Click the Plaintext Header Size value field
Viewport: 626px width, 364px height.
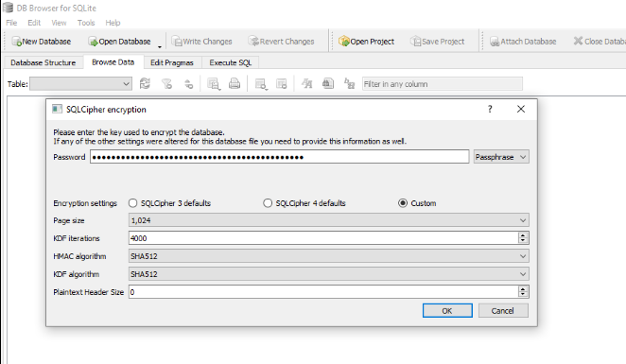point(323,292)
